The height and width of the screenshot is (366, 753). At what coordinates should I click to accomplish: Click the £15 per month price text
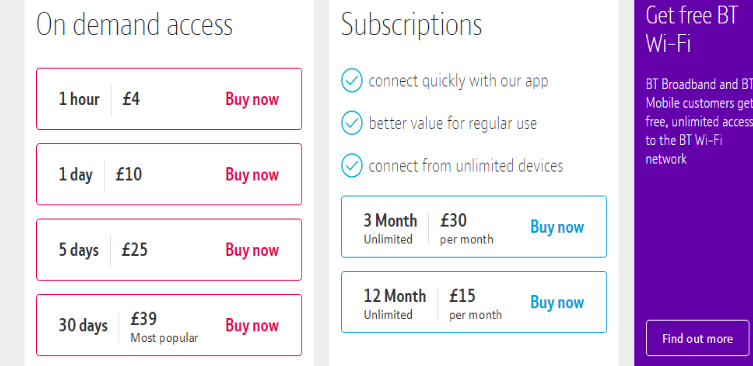click(x=475, y=305)
